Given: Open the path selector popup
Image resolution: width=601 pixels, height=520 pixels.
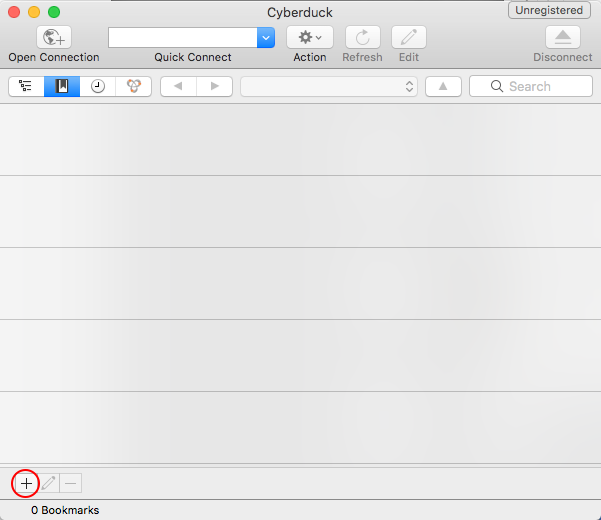Looking at the screenshot, I should point(329,86).
